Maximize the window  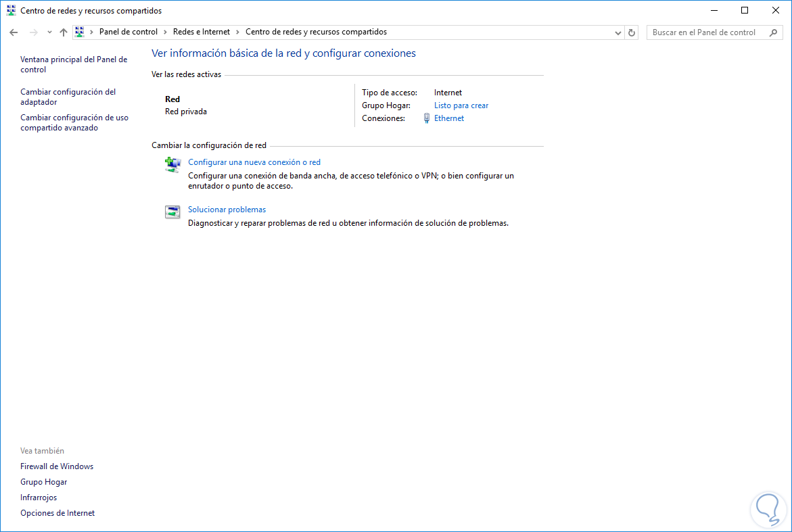click(745, 10)
